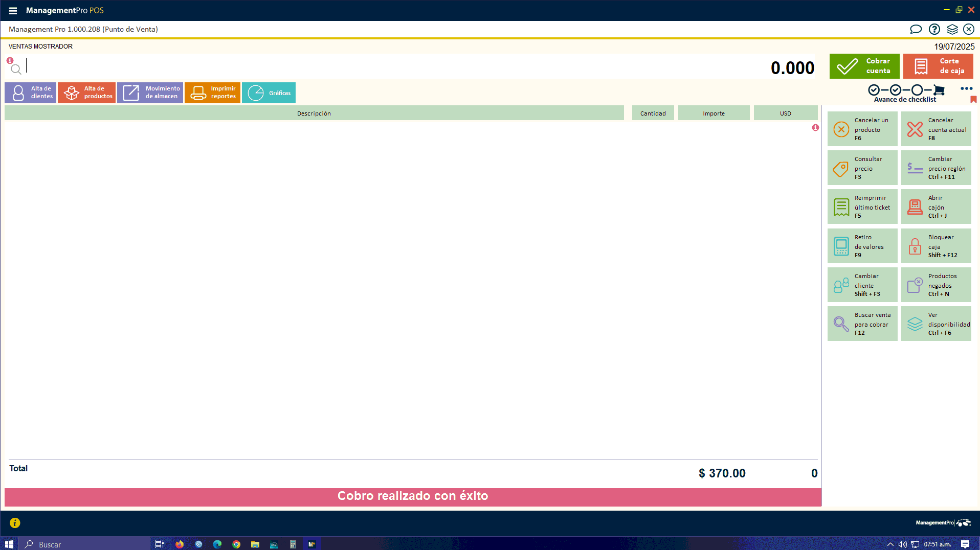Click the ManagementPro logo at bottom right

coord(943,522)
